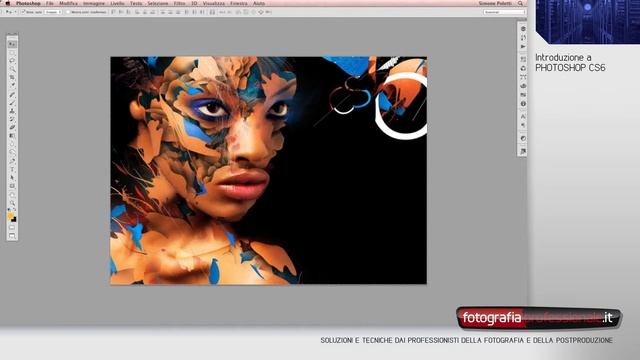The height and width of the screenshot is (360, 640).
Task: Open the Aiuto menu
Action: pos(259,3)
